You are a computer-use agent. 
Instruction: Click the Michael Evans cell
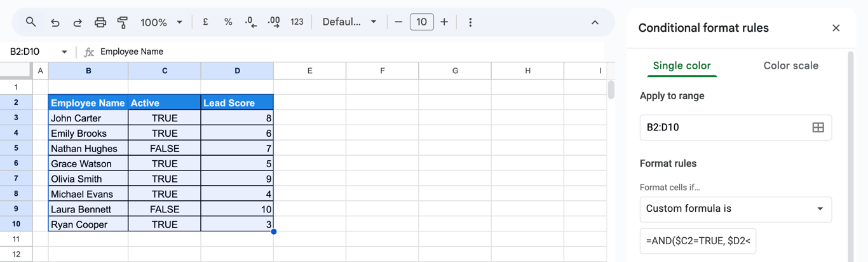88,194
